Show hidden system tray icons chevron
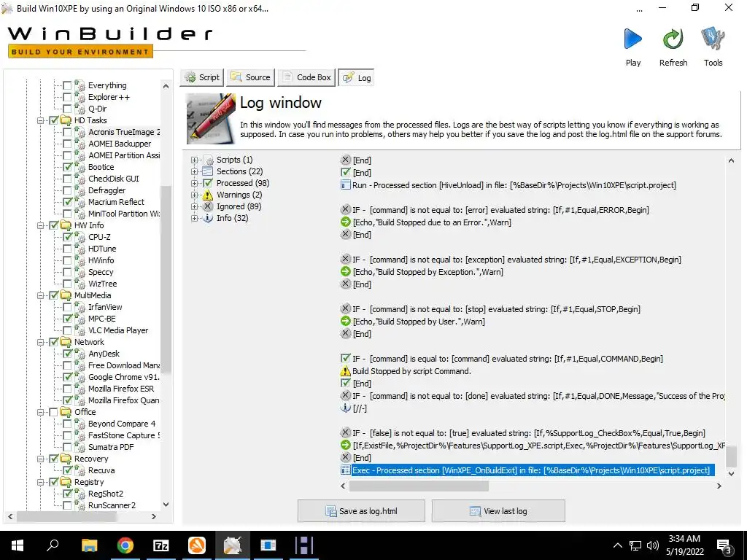 617,545
